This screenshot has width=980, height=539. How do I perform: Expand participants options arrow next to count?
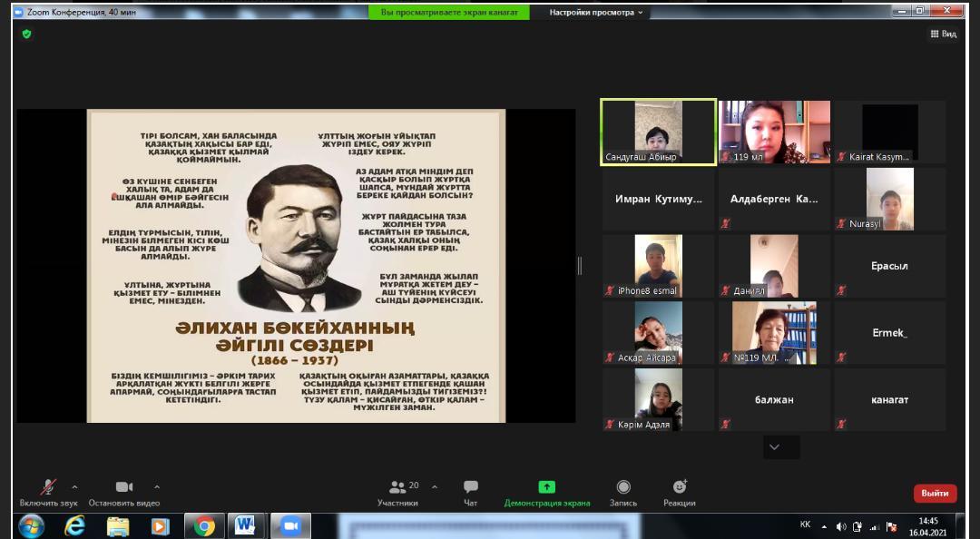click(435, 487)
